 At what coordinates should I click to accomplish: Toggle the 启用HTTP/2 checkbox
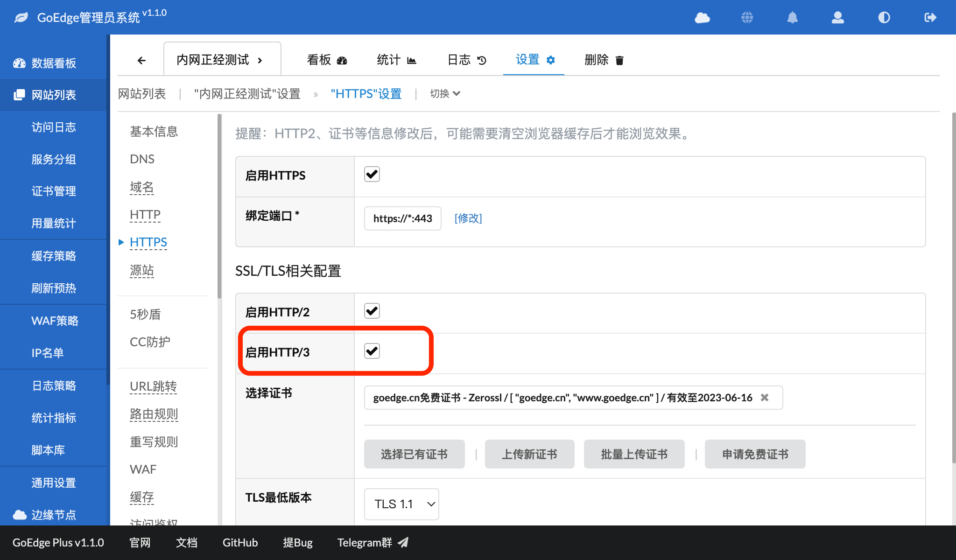(372, 310)
